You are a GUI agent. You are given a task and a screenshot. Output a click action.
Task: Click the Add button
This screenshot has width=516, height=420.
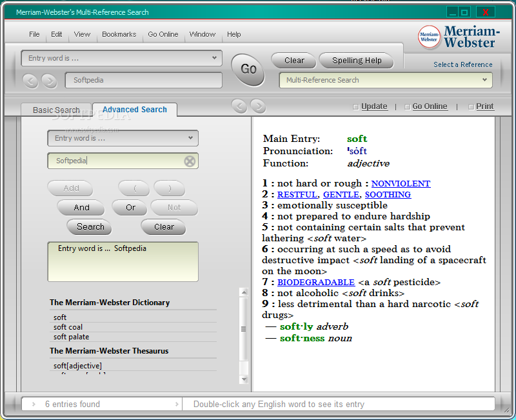71,188
